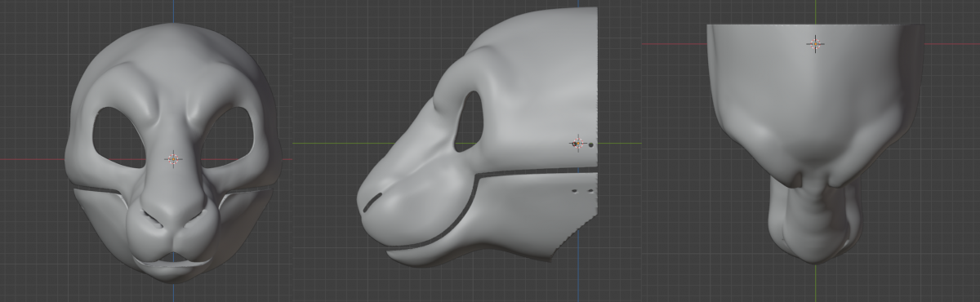Click the nostril slit on the side-view snout

372,202
